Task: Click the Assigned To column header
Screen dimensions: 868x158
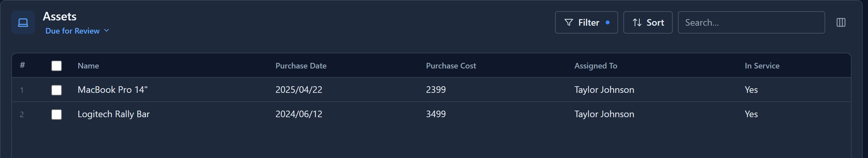Action: coord(595,66)
